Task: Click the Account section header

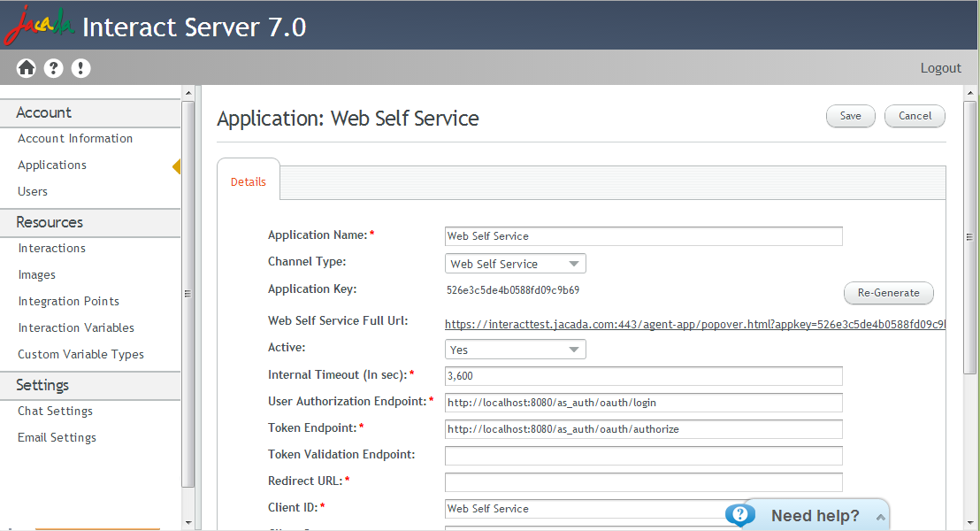Action: point(90,112)
